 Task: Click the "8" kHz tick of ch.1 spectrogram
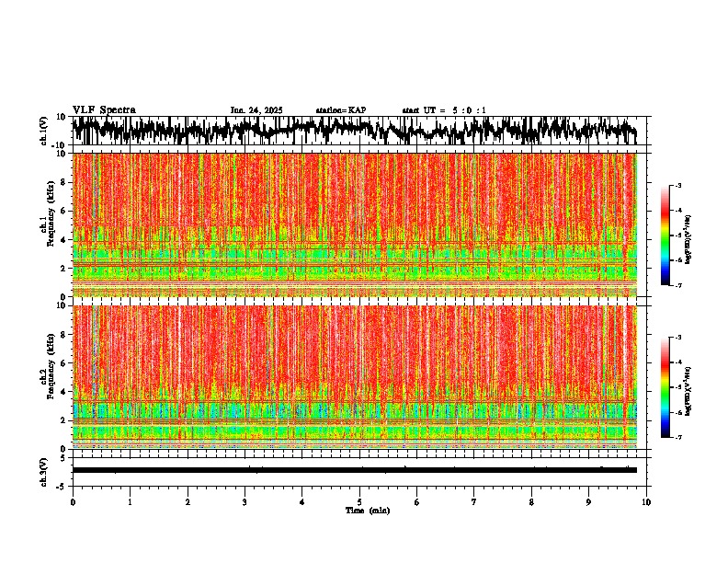(x=63, y=182)
